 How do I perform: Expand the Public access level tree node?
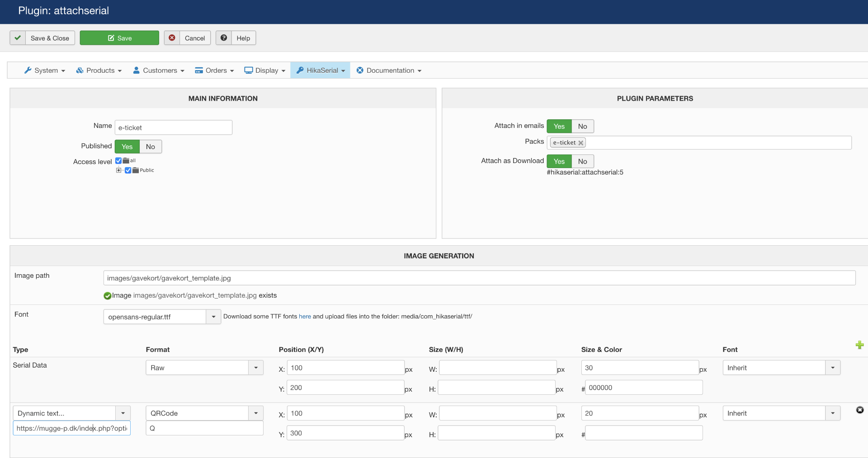pyautogui.click(x=118, y=170)
